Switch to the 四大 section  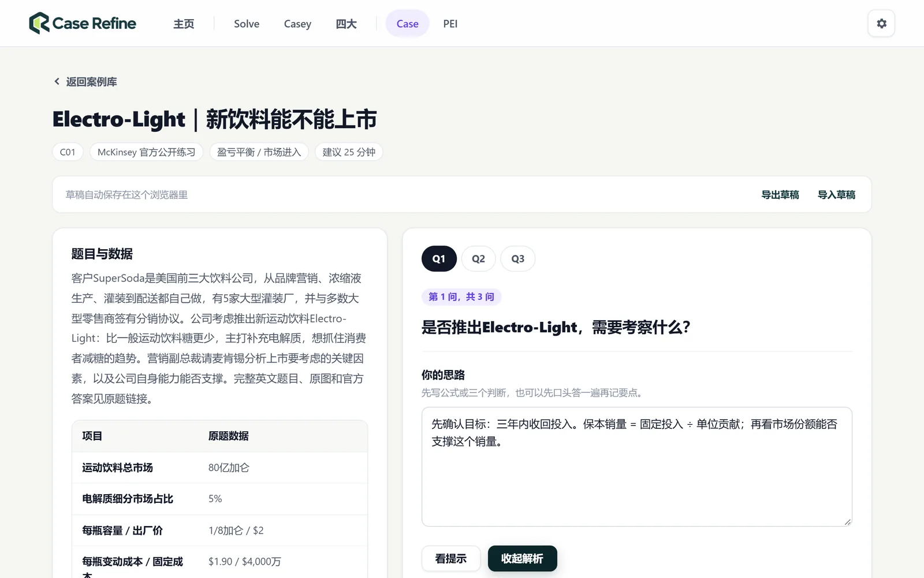346,24
